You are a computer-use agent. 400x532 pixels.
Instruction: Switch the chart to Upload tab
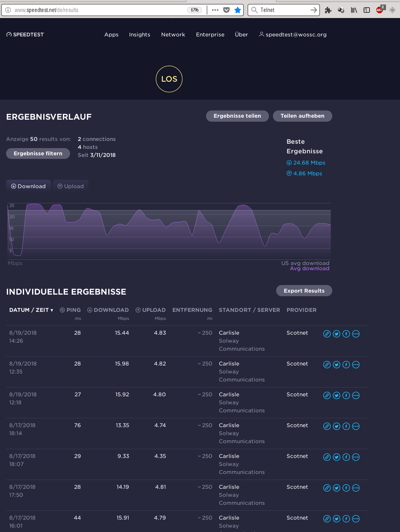pos(71,186)
